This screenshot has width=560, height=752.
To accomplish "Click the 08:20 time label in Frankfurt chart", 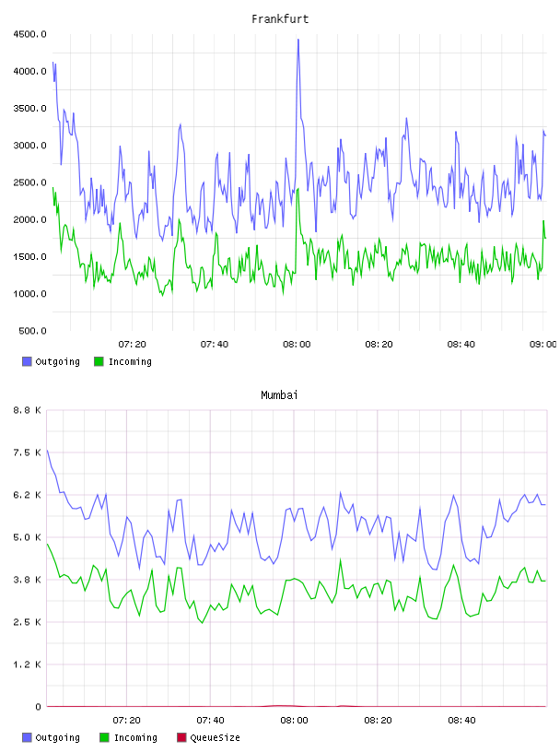I will (x=379, y=345).
